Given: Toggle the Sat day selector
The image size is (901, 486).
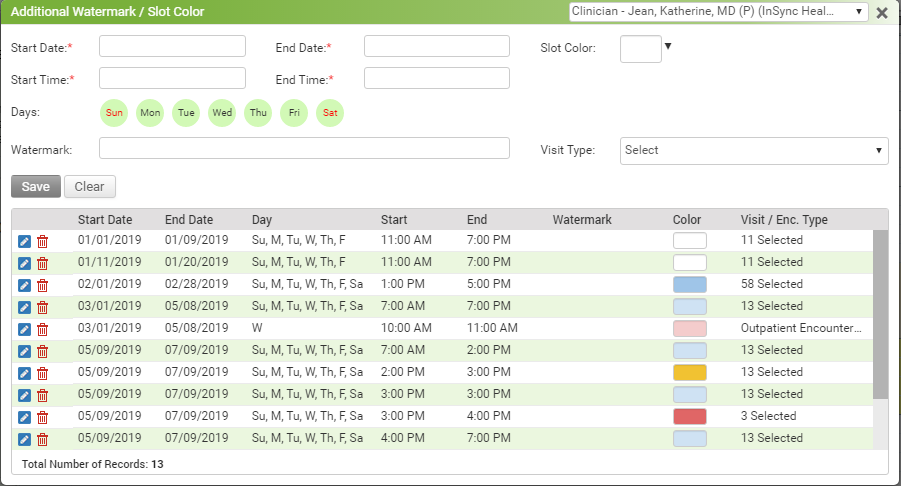Looking at the screenshot, I should (330, 113).
